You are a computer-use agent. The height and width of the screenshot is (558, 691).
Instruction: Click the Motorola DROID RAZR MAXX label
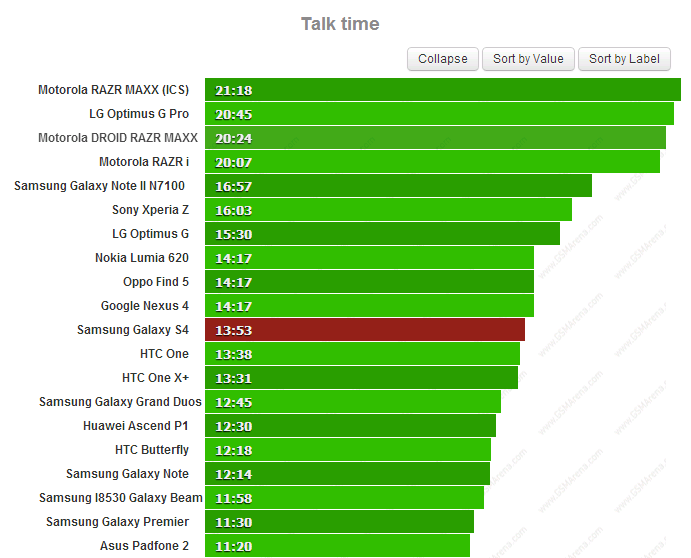[x=118, y=138]
